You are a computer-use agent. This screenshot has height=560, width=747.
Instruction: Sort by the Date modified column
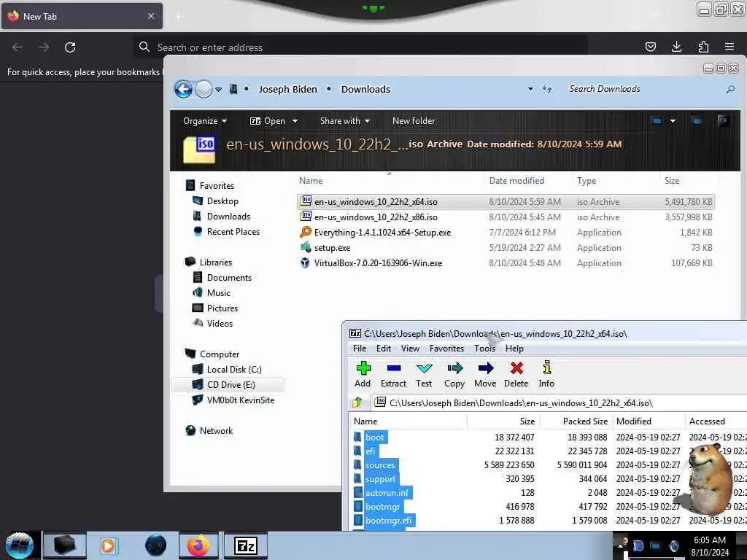coord(516,181)
